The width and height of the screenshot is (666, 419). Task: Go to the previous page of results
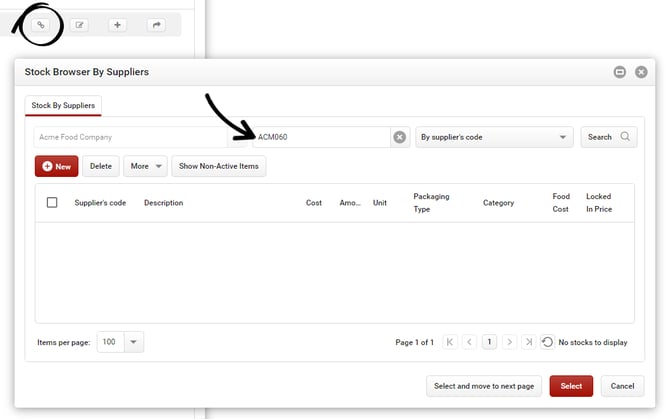[x=469, y=342]
